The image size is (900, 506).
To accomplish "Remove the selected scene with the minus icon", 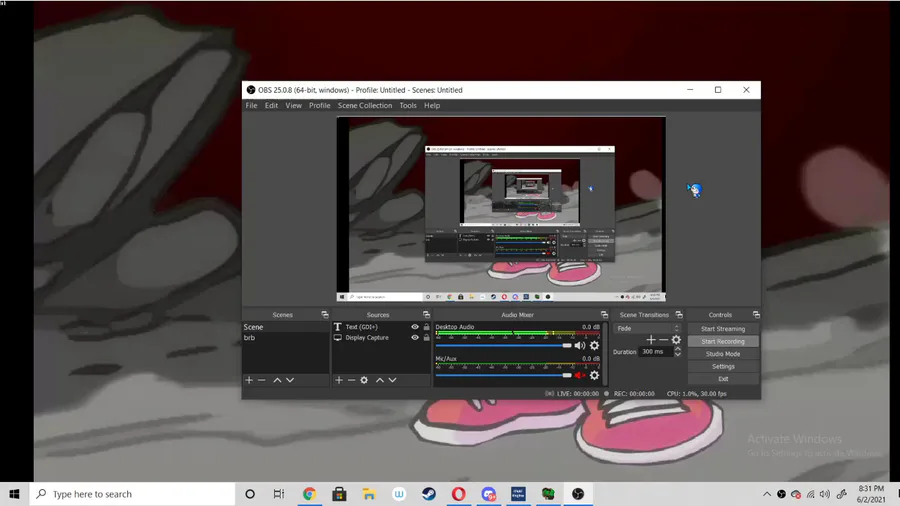I will [x=262, y=380].
